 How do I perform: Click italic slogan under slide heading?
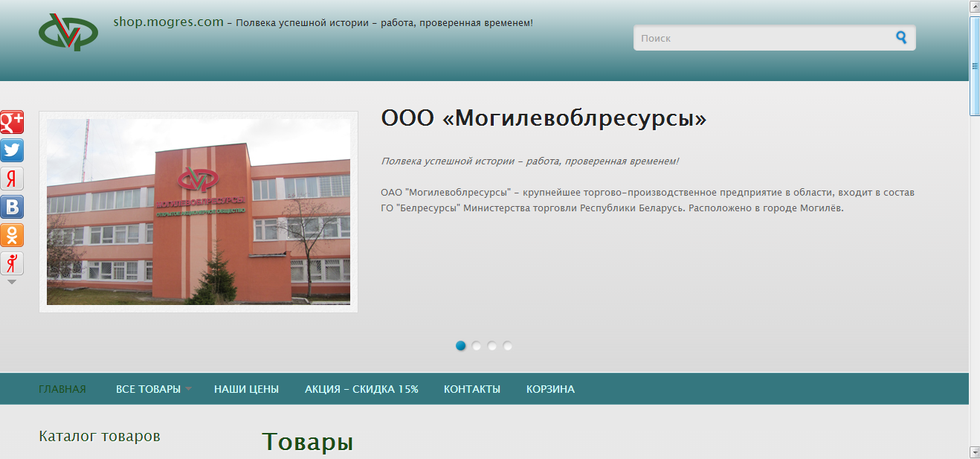(x=530, y=161)
